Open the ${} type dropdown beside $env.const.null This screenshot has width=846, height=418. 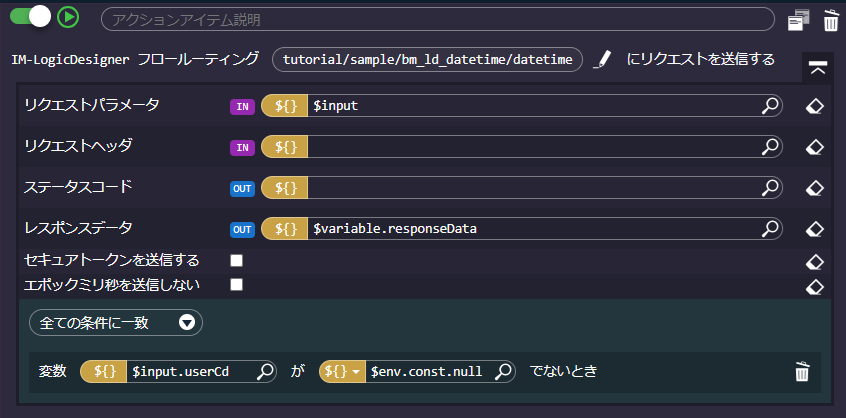click(343, 371)
